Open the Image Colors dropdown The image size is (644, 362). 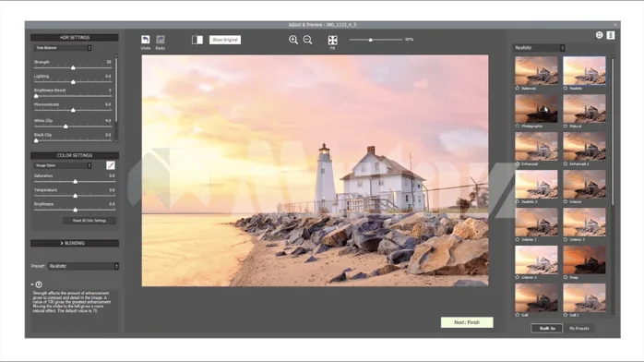point(63,165)
